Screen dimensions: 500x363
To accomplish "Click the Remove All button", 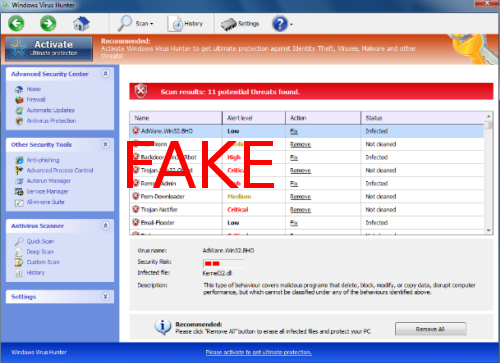I will pyautogui.click(x=430, y=329).
